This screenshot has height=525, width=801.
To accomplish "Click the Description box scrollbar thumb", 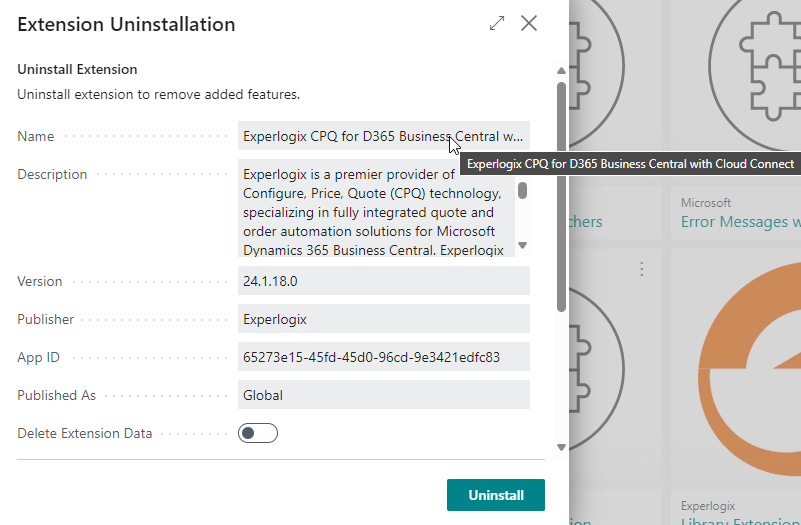I will pyautogui.click(x=522, y=190).
